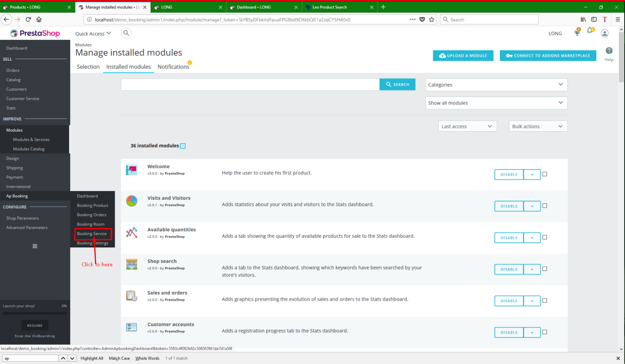
Task: Expand Visits and Visitors actions dropdown arrow
Action: 532,206
